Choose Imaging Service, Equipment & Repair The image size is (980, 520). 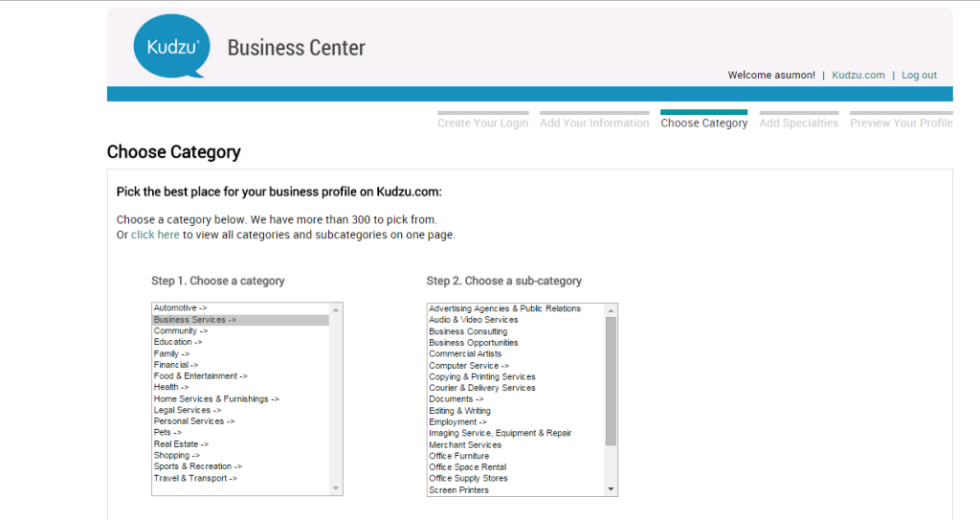[516, 433]
